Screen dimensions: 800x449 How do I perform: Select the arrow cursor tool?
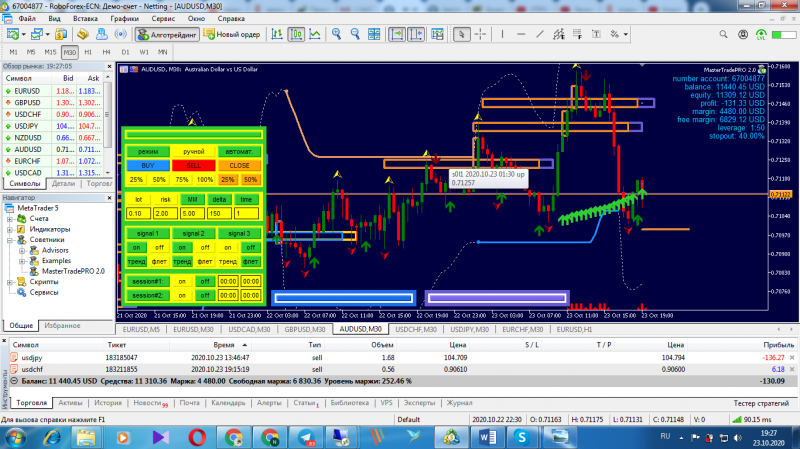(462, 34)
